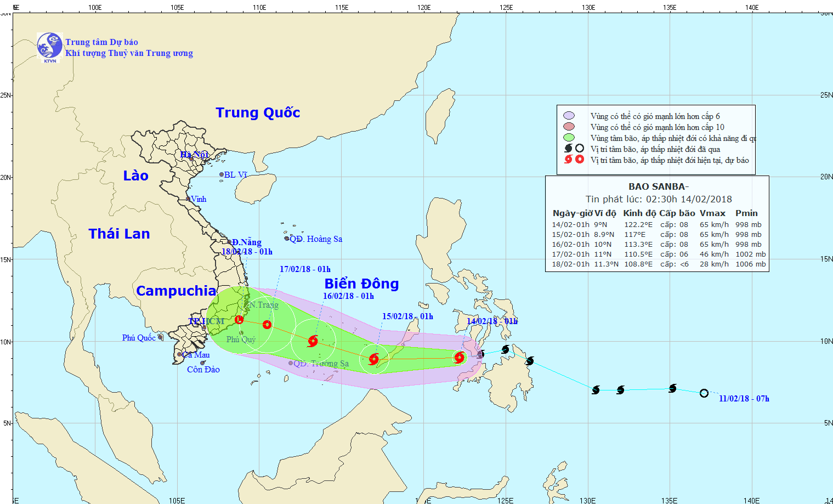The width and height of the screenshot is (833, 504).
Task: Click the red wind level 10 legend swatch
Action: (569, 127)
